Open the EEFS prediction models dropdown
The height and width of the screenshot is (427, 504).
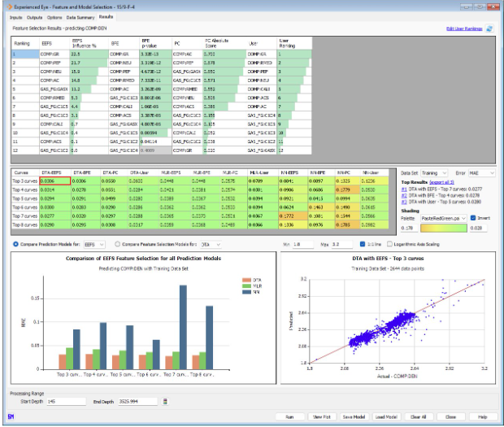coord(94,243)
